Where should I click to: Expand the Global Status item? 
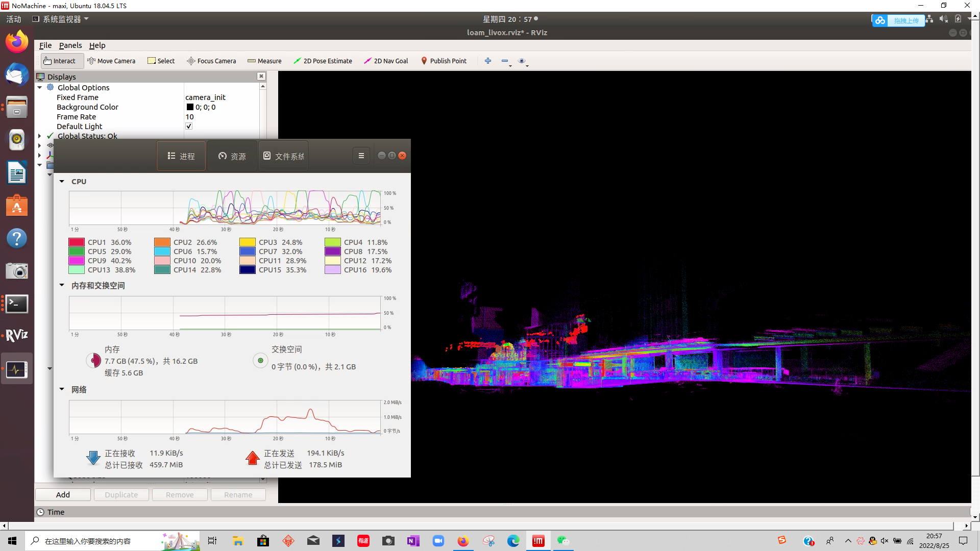tap(40, 136)
